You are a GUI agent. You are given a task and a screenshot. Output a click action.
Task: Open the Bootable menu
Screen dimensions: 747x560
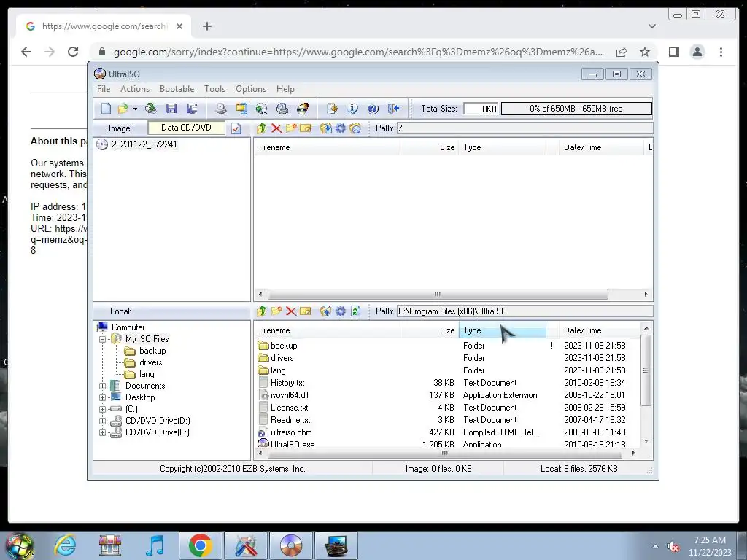177,89
